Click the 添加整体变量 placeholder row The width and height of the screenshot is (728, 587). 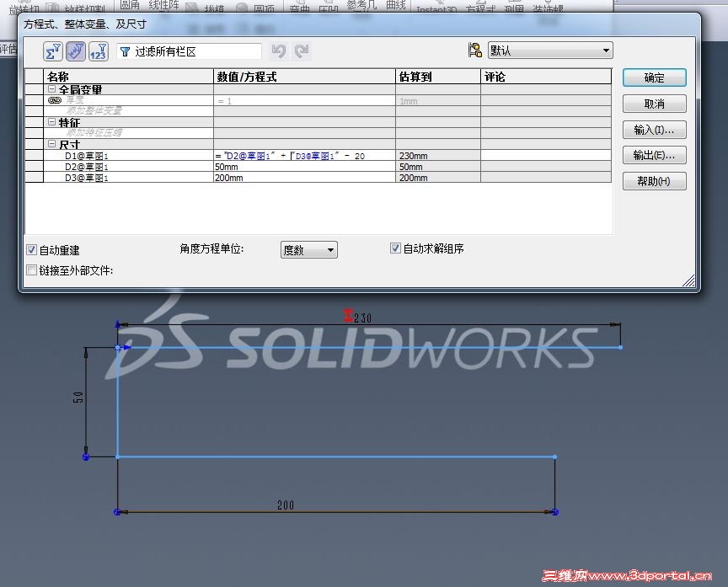coord(94,111)
